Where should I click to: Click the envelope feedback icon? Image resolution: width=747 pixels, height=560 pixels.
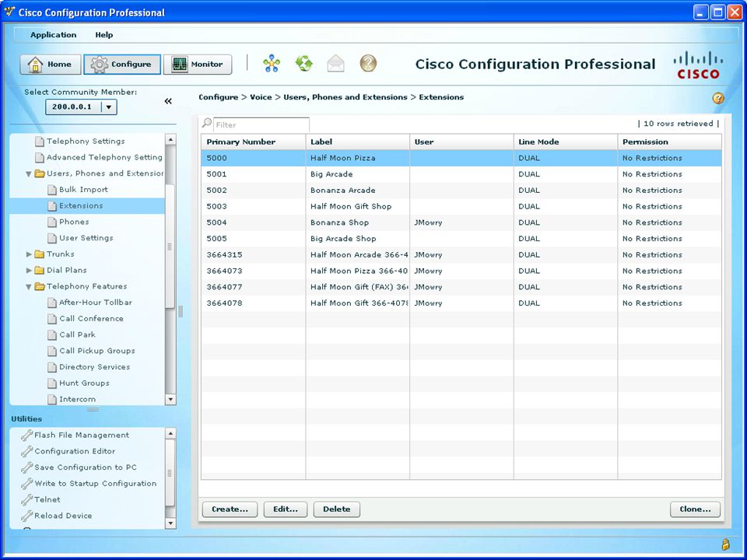pos(335,63)
